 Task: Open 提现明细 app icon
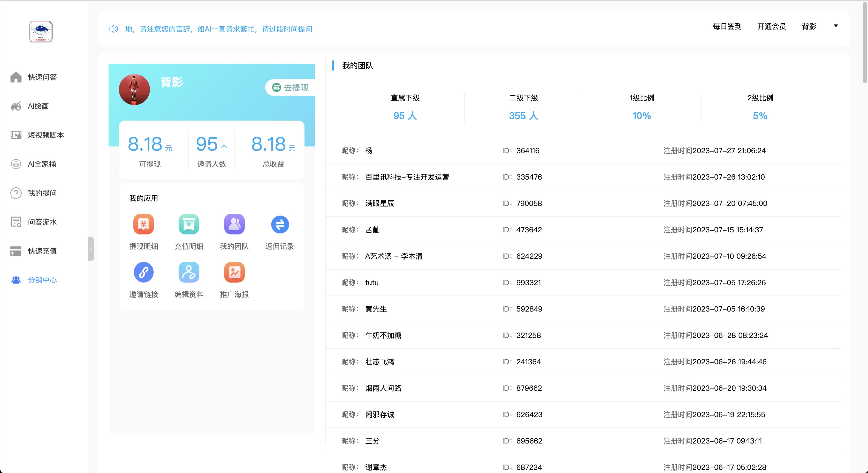tap(143, 224)
